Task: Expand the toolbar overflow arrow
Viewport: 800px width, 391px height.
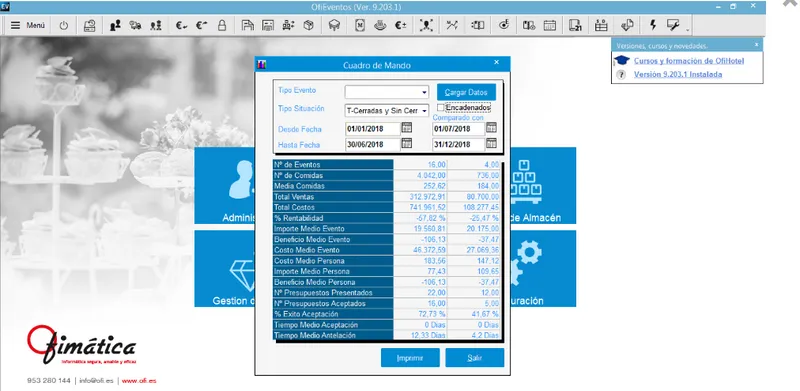Action: (688, 29)
